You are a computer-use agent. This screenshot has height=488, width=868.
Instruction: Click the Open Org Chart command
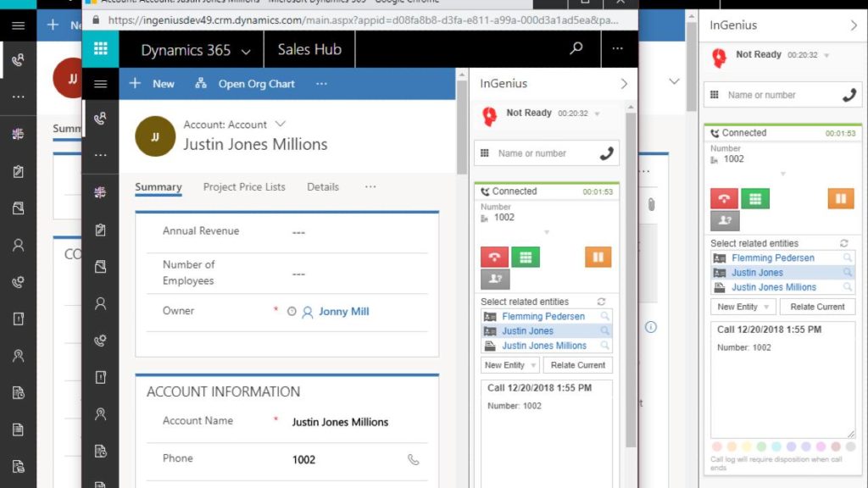246,84
